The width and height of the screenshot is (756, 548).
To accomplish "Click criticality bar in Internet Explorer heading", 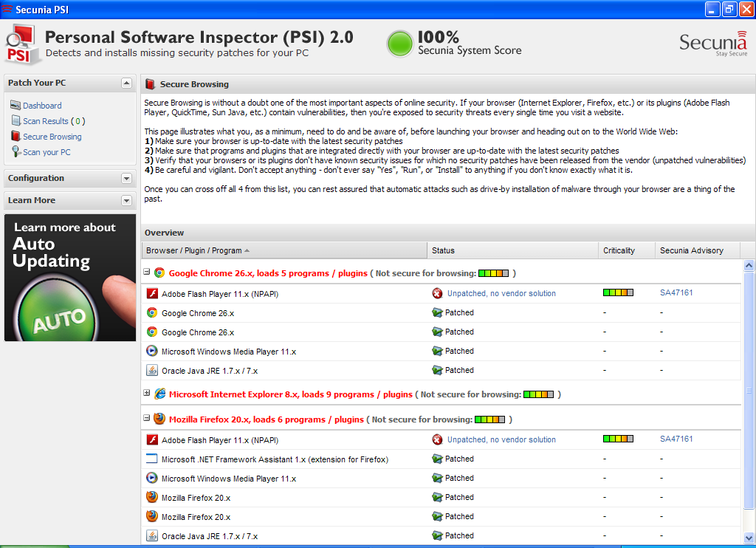I will point(538,394).
